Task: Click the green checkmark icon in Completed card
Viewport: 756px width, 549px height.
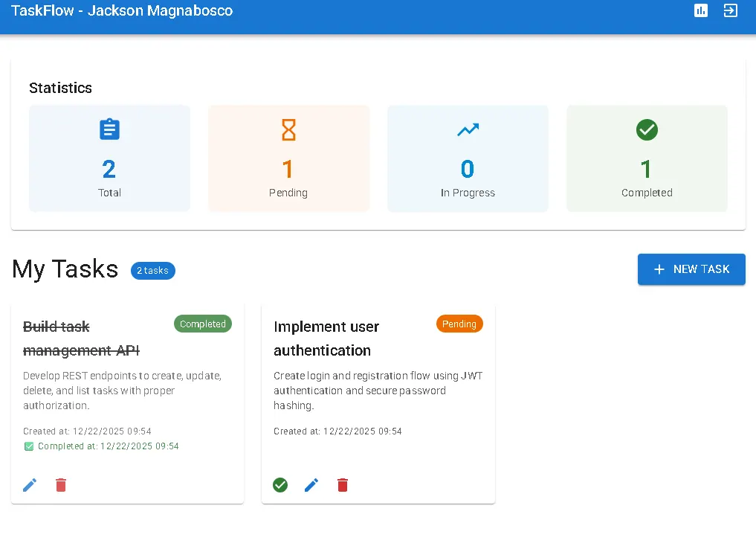Action: coord(647,129)
